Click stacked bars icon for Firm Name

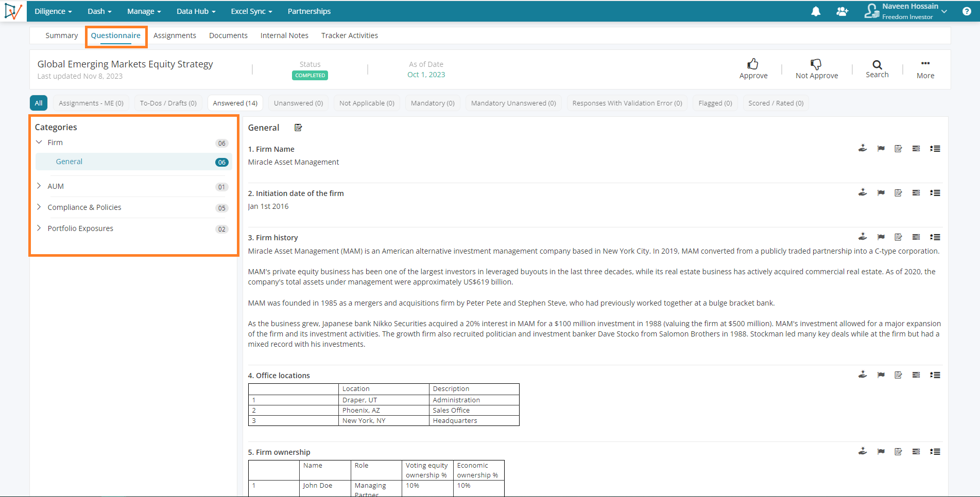pos(916,149)
